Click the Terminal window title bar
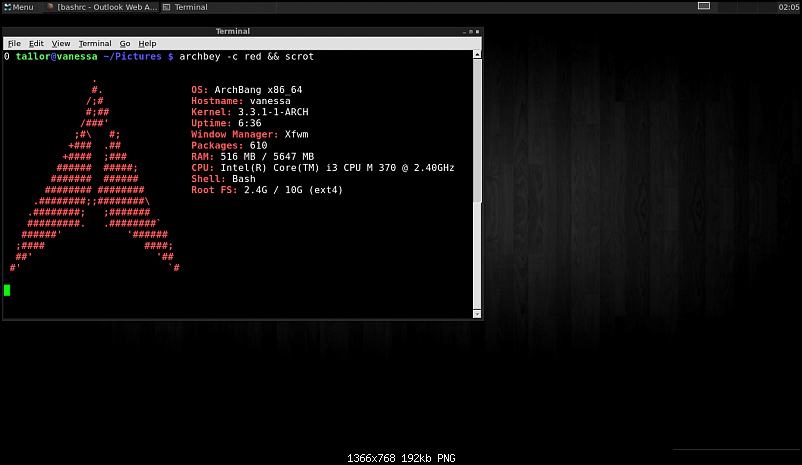This screenshot has height=465, width=802. pyautogui.click(x=232, y=31)
